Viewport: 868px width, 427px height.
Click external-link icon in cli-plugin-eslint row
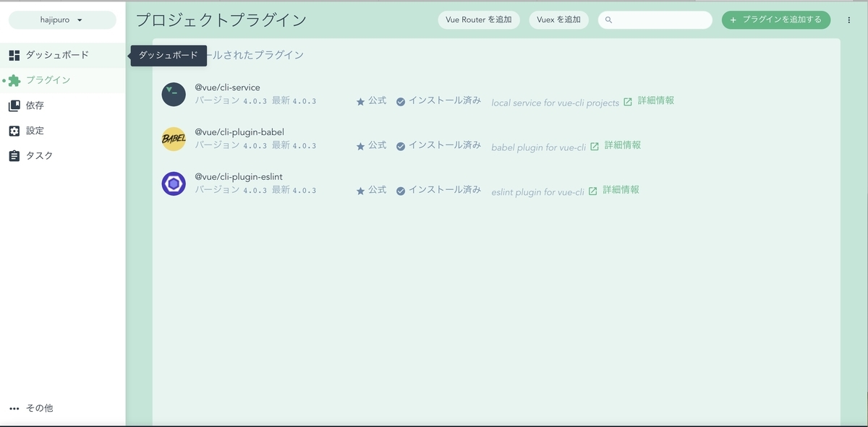592,191
